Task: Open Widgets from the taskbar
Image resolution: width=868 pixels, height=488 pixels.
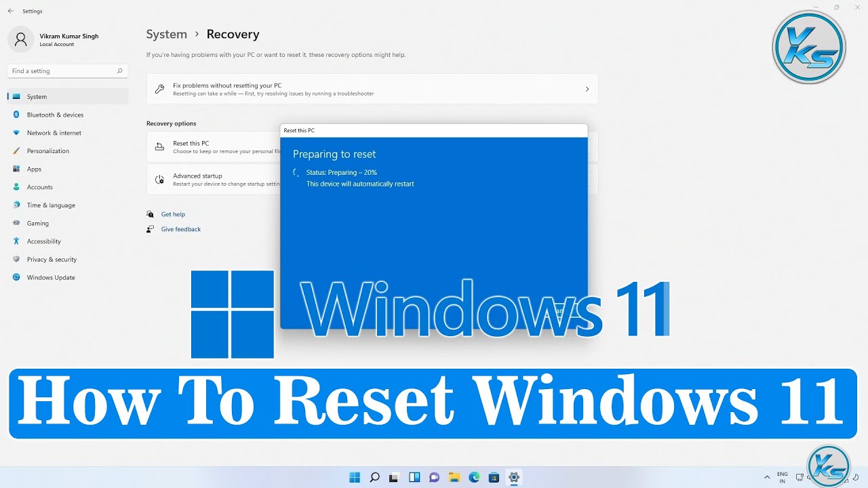Action: [x=414, y=477]
